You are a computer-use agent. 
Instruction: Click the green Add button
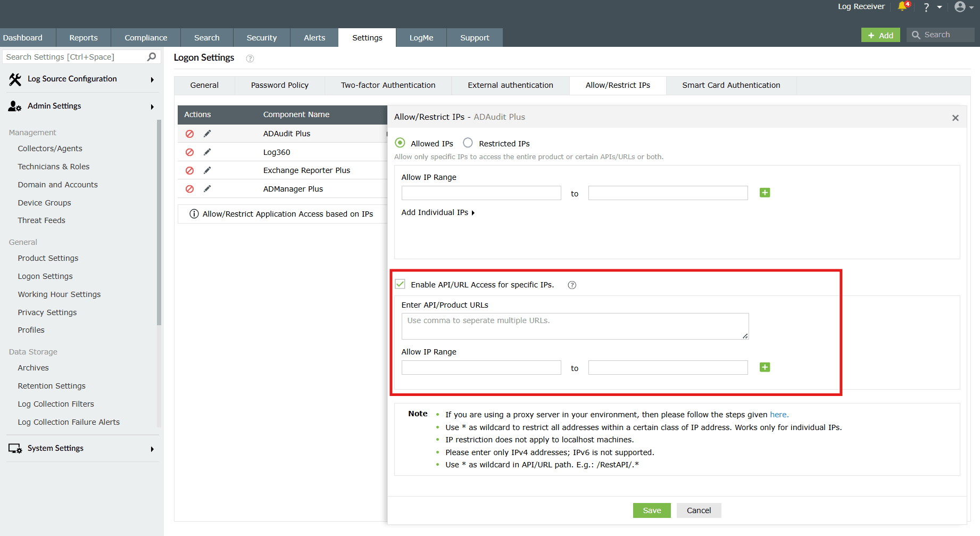pos(881,35)
